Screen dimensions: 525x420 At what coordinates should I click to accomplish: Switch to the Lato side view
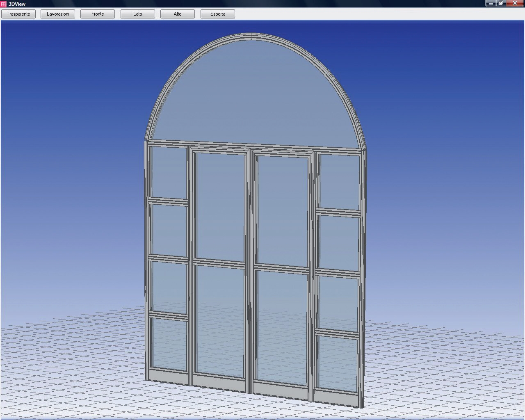tap(138, 14)
